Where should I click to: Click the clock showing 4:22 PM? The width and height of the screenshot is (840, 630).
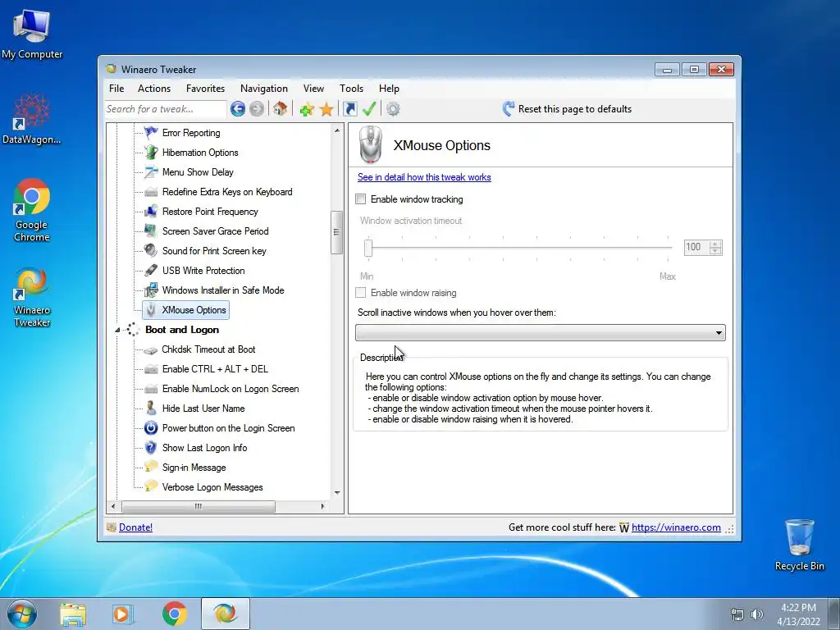(x=798, y=608)
